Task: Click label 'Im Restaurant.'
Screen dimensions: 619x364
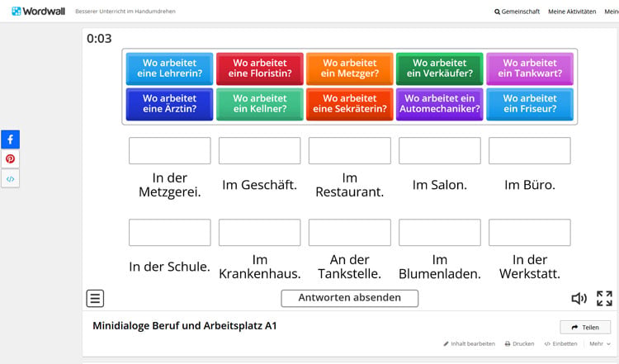Action: pos(350,185)
